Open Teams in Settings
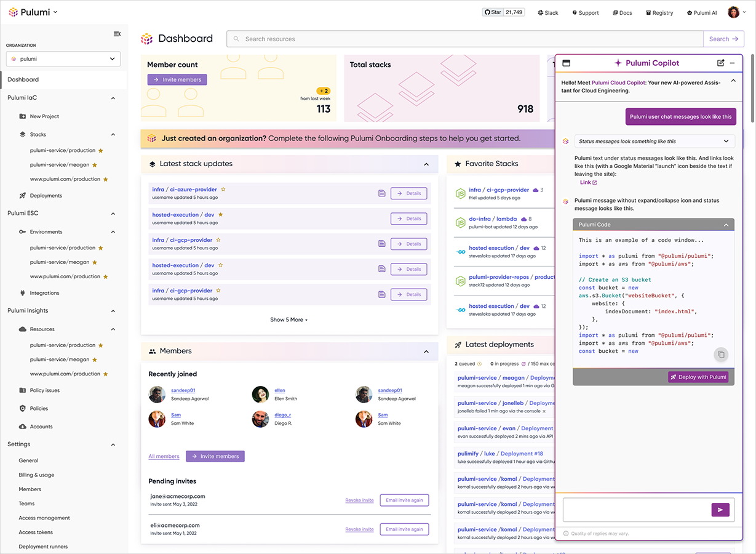Screen dimensions: 756x554 click(26, 504)
